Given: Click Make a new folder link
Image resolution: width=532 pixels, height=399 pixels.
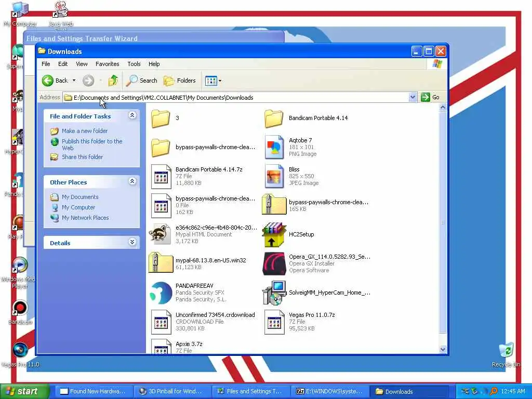Looking at the screenshot, I should [x=85, y=131].
